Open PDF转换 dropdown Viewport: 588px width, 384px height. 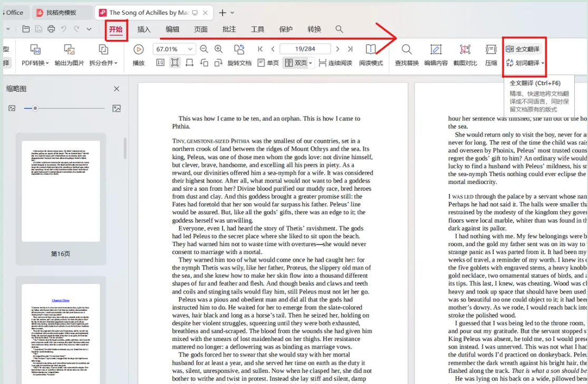[x=35, y=55]
